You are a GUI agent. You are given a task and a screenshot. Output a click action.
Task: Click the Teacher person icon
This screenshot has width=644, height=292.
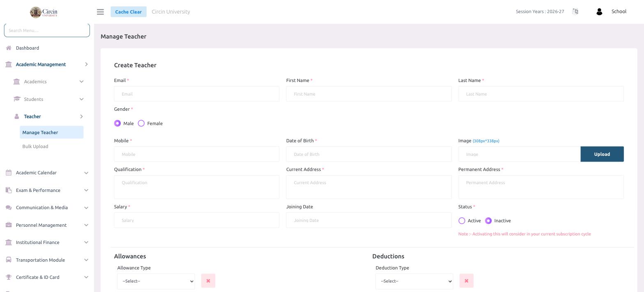coord(17,116)
